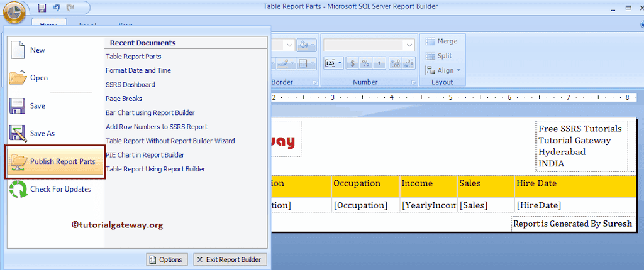Click the border color paintbrush icon
The image size is (644, 270).
point(284,63)
